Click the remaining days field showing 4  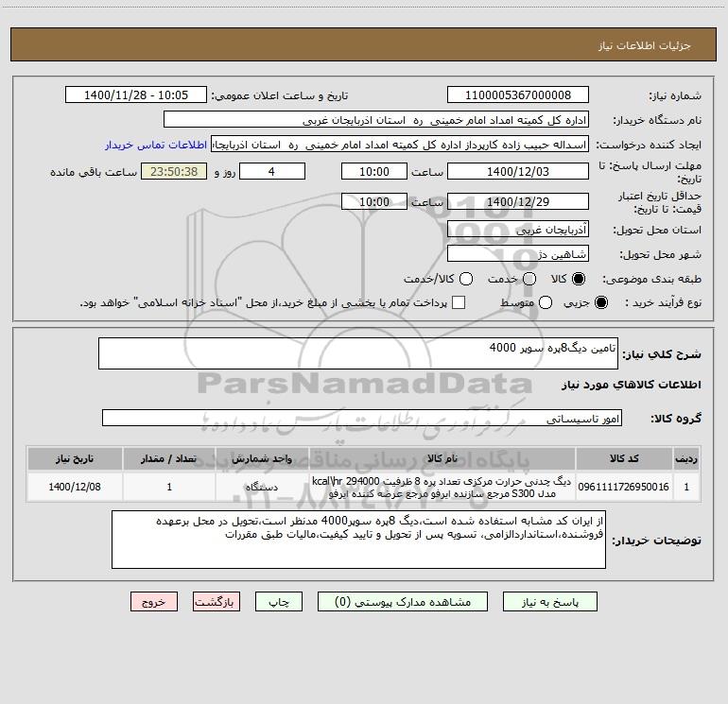tap(272, 171)
